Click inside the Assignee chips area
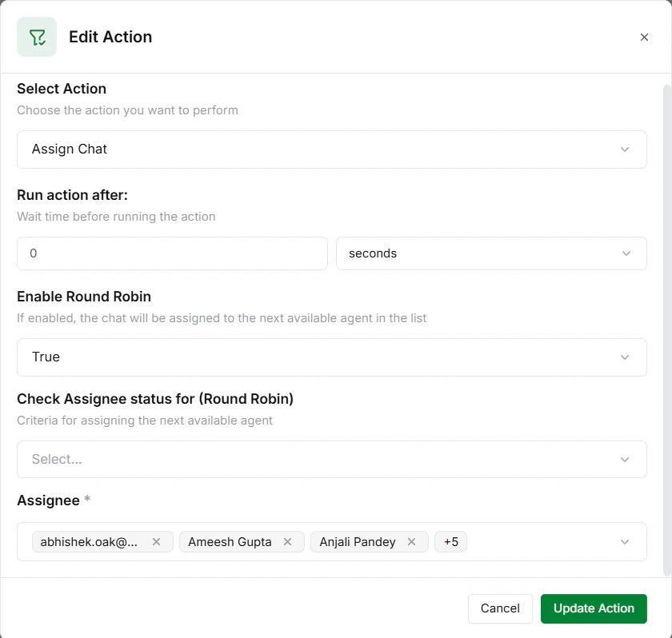 (x=520, y=541)
